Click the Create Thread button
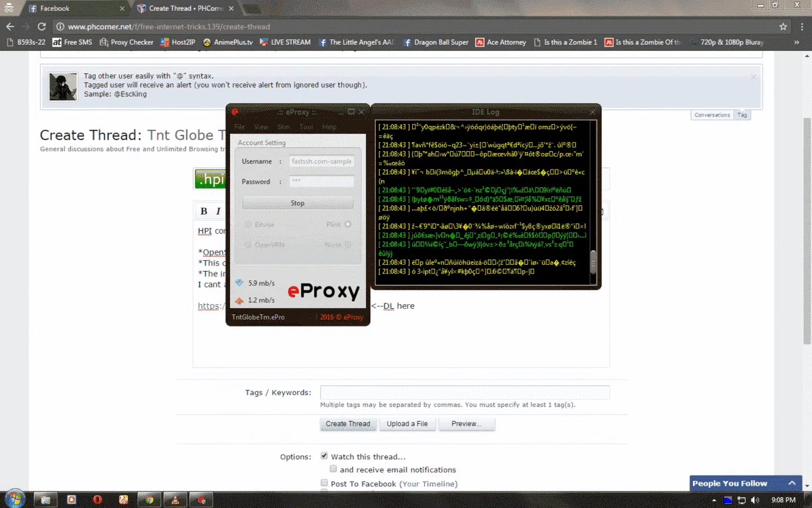This screenshot has width=812, height=508. click(348, 424)
